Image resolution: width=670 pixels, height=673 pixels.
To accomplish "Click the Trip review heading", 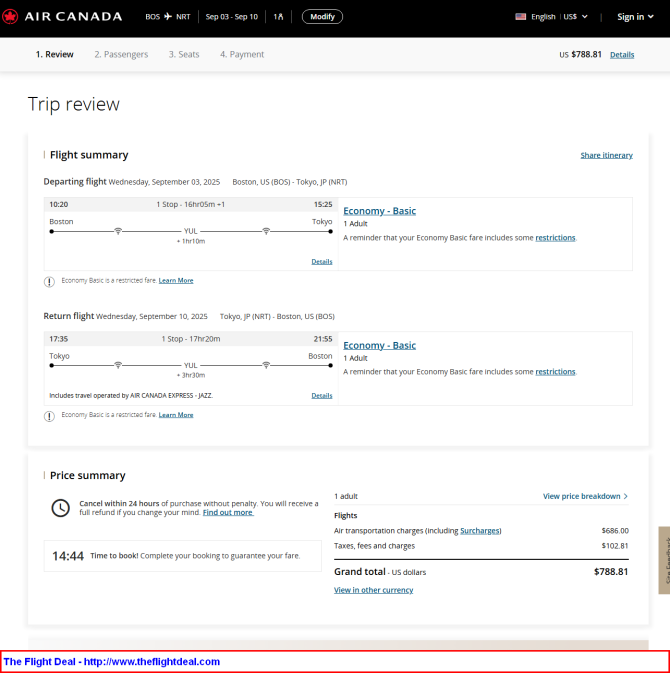I will click(74, 104).
